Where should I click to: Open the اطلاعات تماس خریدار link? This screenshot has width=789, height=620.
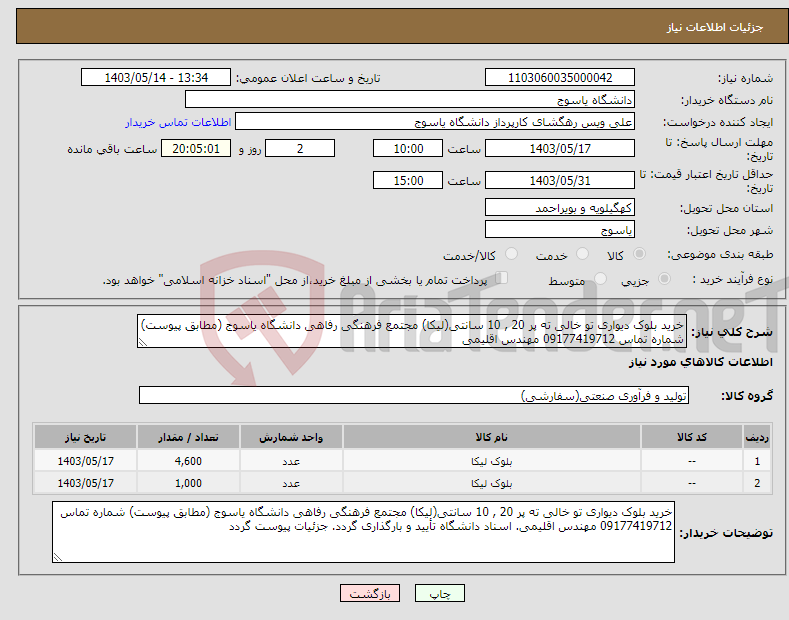(x=178, y=122)
